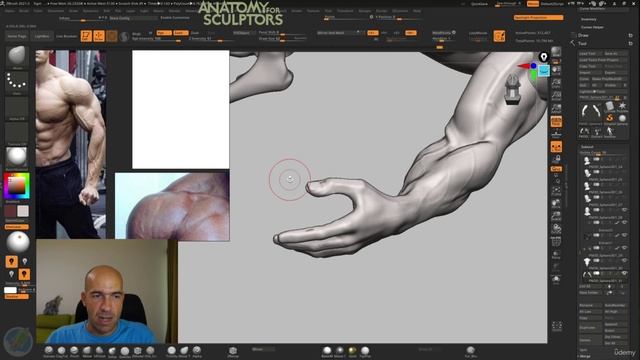640x360 pixels.
Task: Click the AAHalf icon
Action: pos(556,109)
